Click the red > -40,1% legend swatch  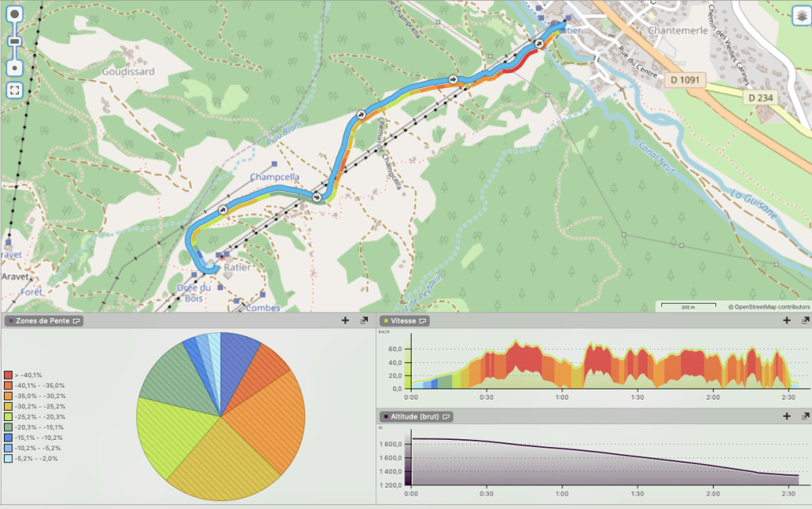(x=8, y=374)
